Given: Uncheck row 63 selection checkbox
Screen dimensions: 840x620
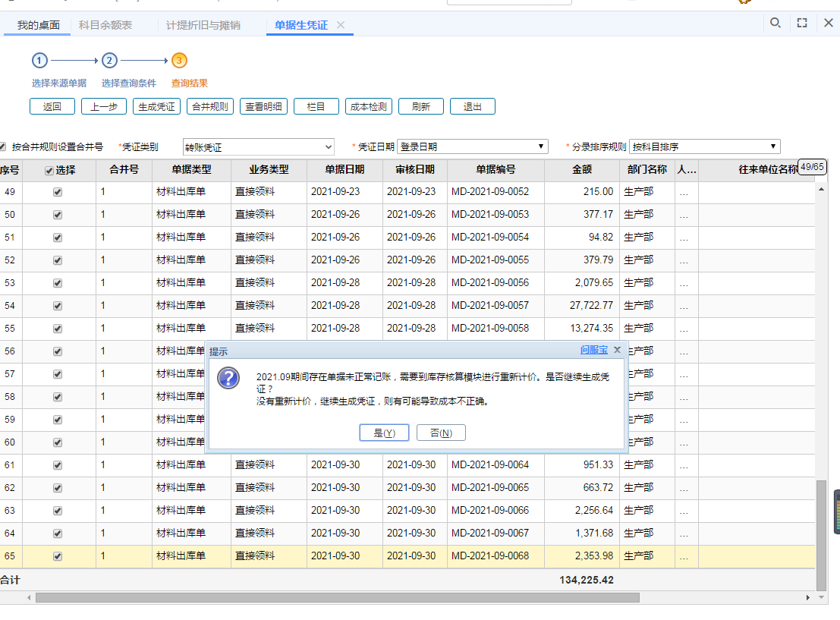Looking at the screenshot, I should point(58,511).
